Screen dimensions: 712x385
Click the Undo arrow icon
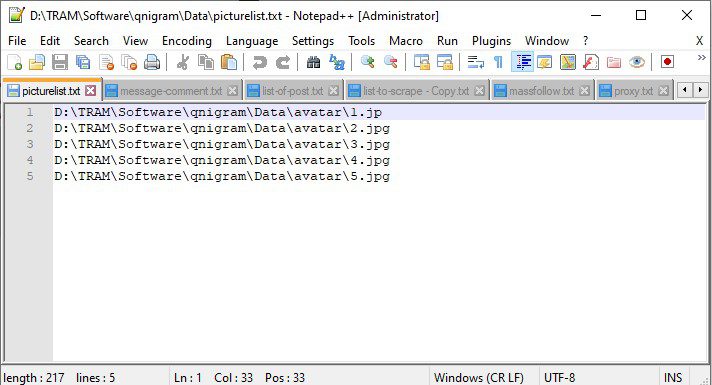tap(259, 62)
